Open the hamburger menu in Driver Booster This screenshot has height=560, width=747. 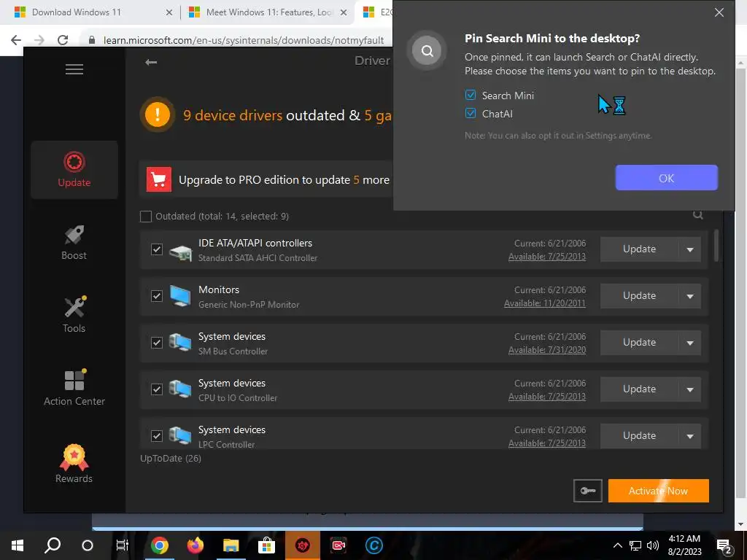point(74,69)
